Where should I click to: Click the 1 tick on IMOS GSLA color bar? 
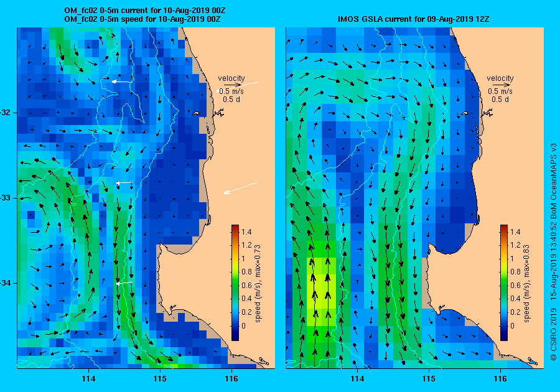coord(512,258)
